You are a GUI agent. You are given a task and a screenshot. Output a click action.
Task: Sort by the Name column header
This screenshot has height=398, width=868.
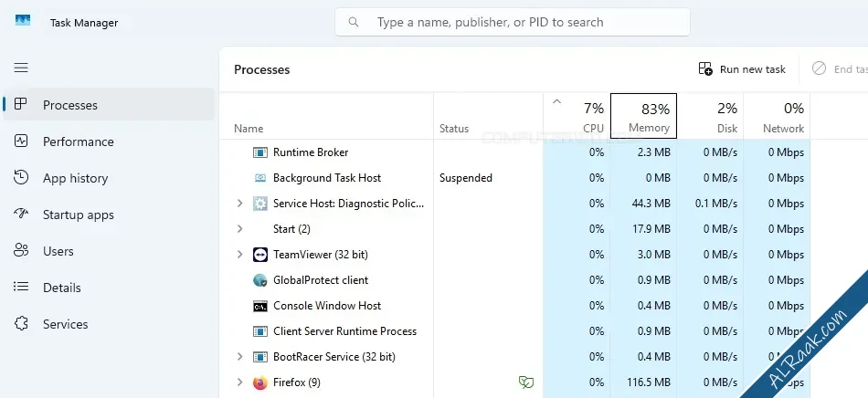326,116
